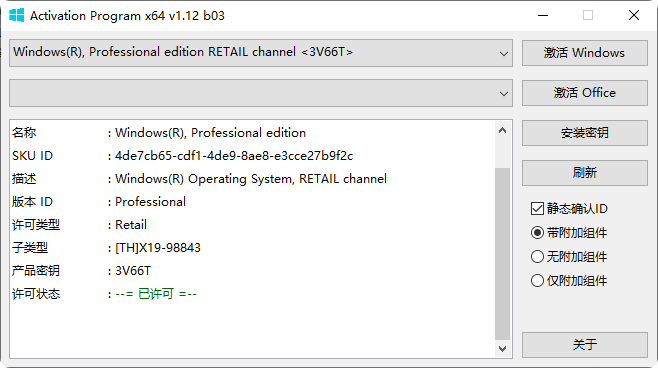Viewport: 658px width, 368px height.
Task: Click the 许可状态 已许可 status line
Action: tap(104, 294)
